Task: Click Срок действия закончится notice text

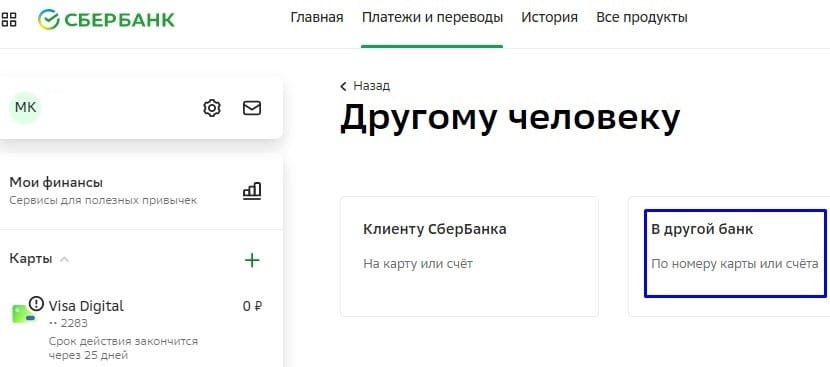Action: [x=123, y=348]
